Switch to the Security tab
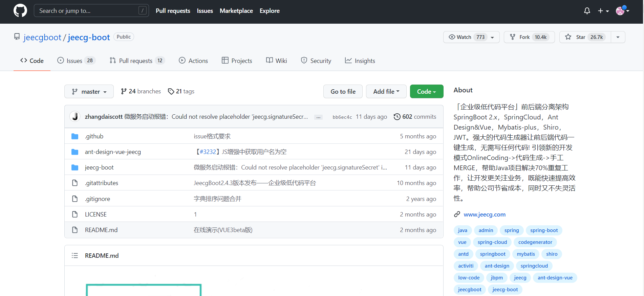Viewport: 644px width, 296px height. [316, 61]
